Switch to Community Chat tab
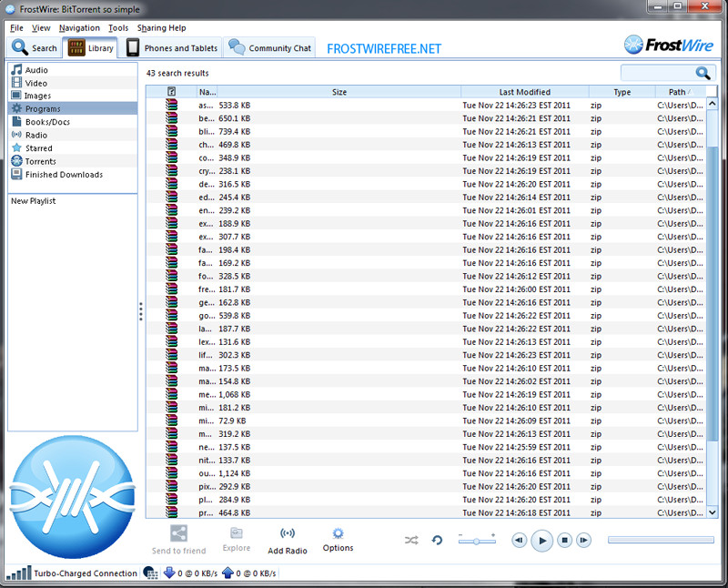 click(x=269, y=47)
